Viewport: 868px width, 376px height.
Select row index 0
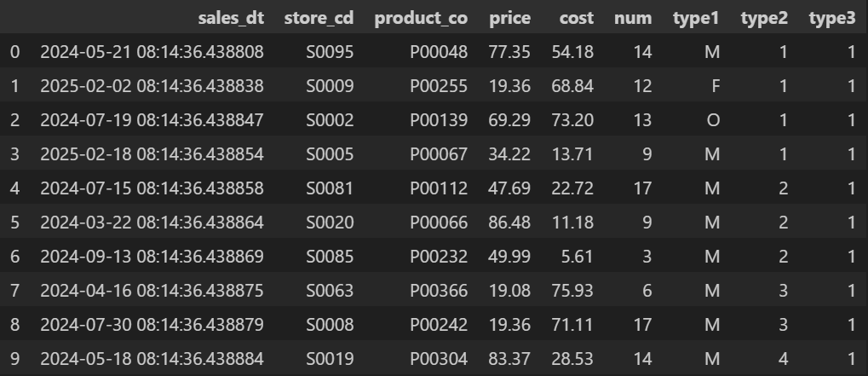point(15,52)
